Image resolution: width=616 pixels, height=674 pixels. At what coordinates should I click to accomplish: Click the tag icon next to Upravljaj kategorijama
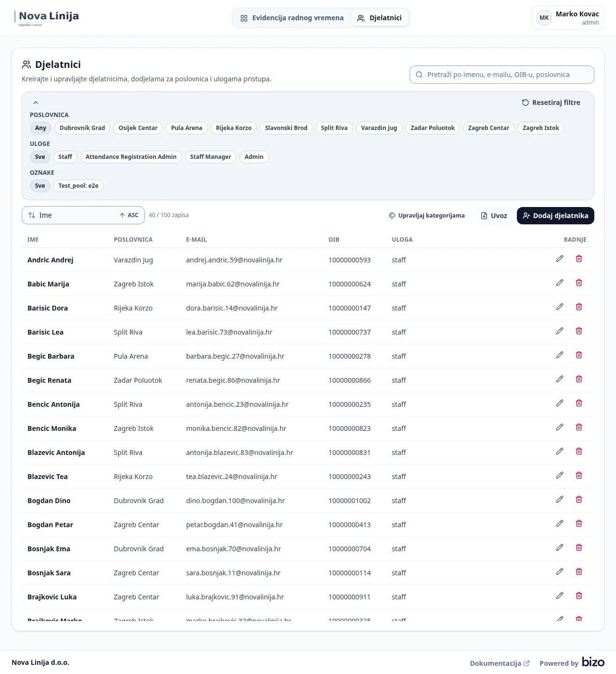392,215
